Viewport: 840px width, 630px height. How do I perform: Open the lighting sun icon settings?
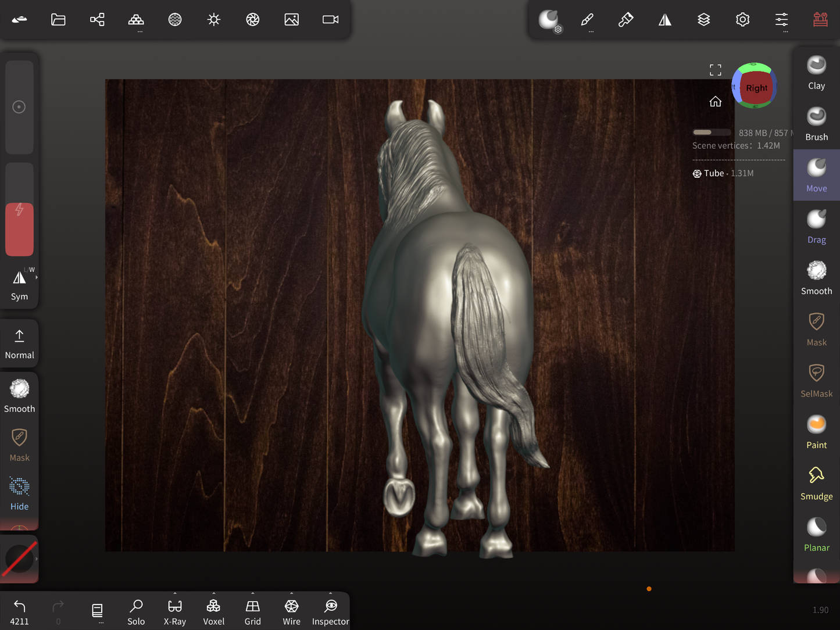(214, 20)
